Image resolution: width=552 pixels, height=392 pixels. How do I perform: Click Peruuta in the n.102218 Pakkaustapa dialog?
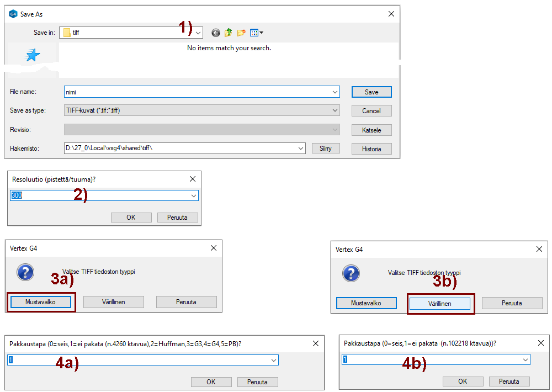point(509,382)
